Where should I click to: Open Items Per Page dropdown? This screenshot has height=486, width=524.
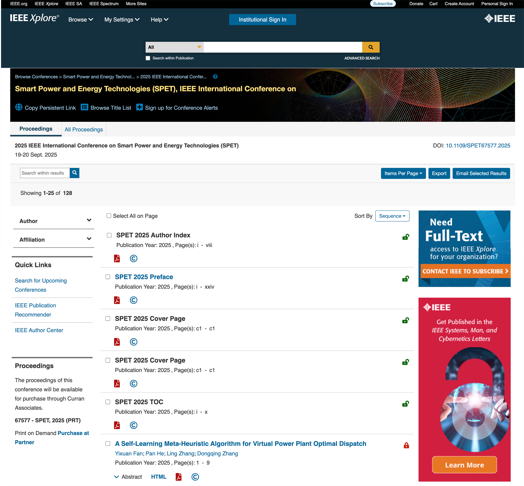pyautogui.click(x=403, y=173)
